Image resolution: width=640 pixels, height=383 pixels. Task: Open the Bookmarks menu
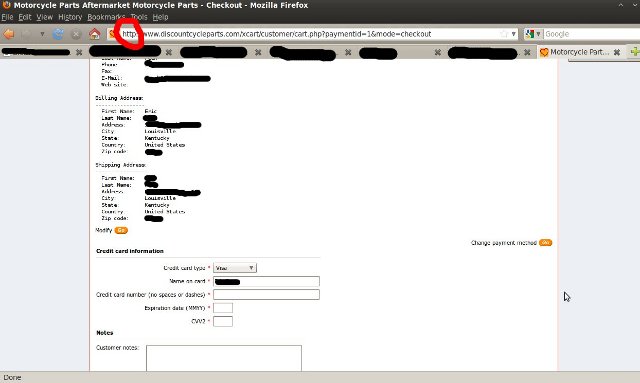click(106, 17)
